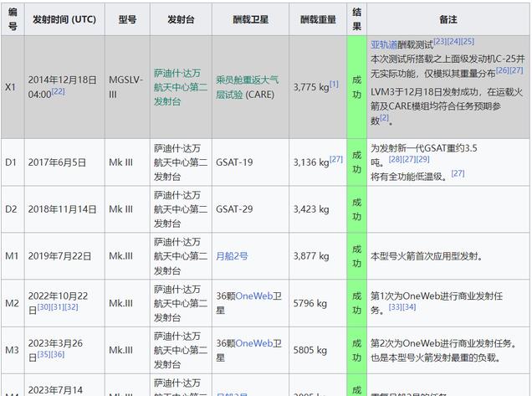The width and height of the screenshot is (532, 396).
Task: Open citation [23] after 亚轨道酬载测试
Action: click(x=440, y=41)
